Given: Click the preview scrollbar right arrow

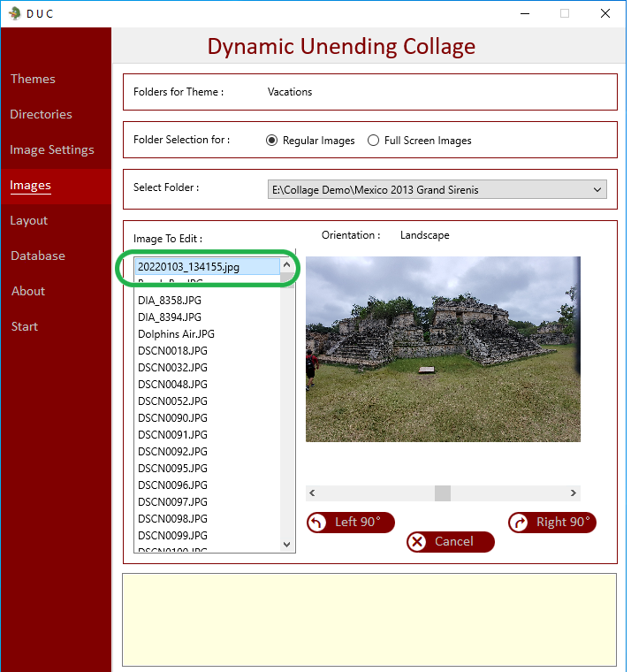Looking at the screenshot, I should (x=574, y=493).
